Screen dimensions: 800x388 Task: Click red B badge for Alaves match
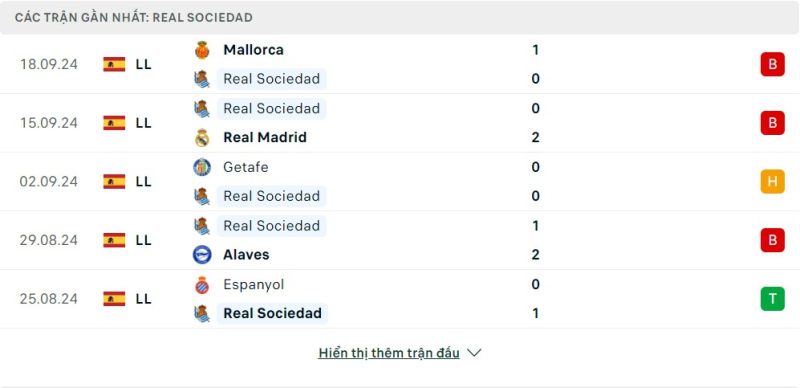pos(772,240)
